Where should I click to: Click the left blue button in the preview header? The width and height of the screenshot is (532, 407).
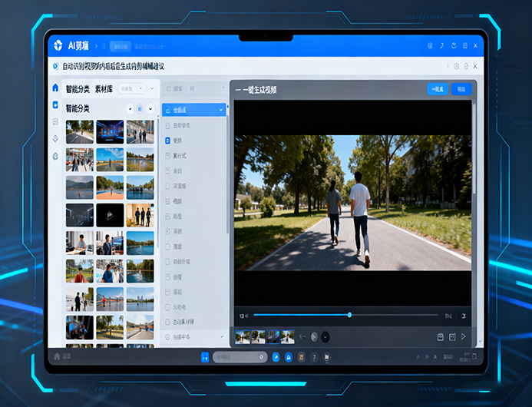click(438, 89)
